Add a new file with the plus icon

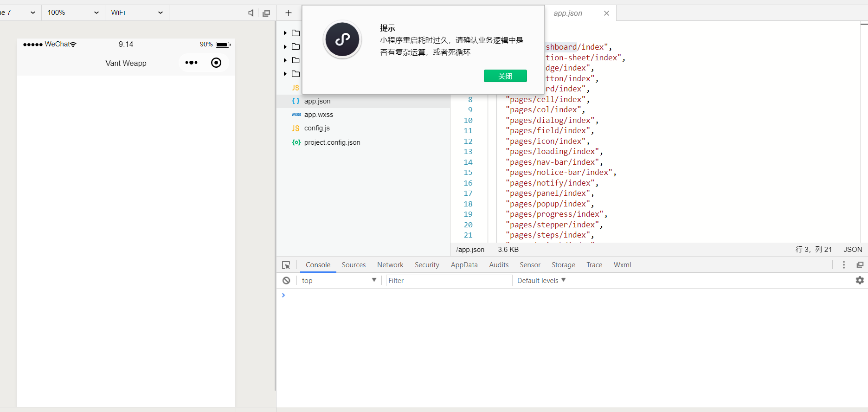tap(289, 13)
